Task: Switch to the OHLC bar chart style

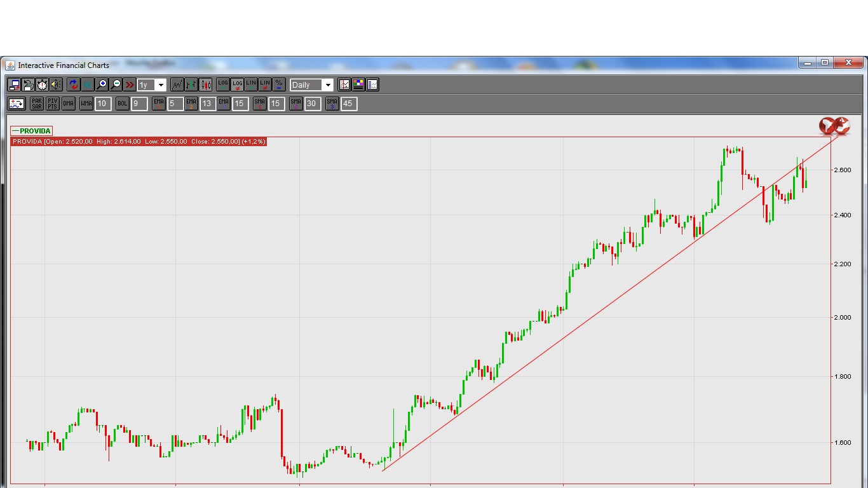Action: coord(191,85)
